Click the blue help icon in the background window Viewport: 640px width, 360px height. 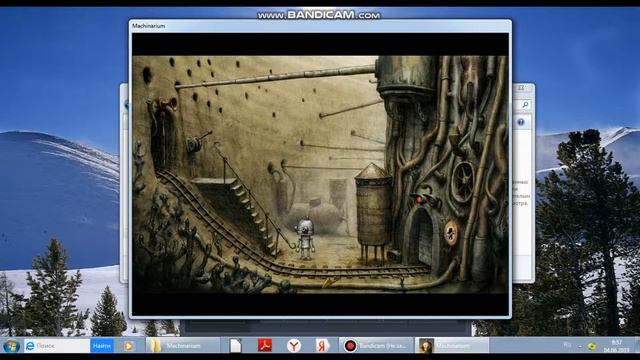pos(521,122)
